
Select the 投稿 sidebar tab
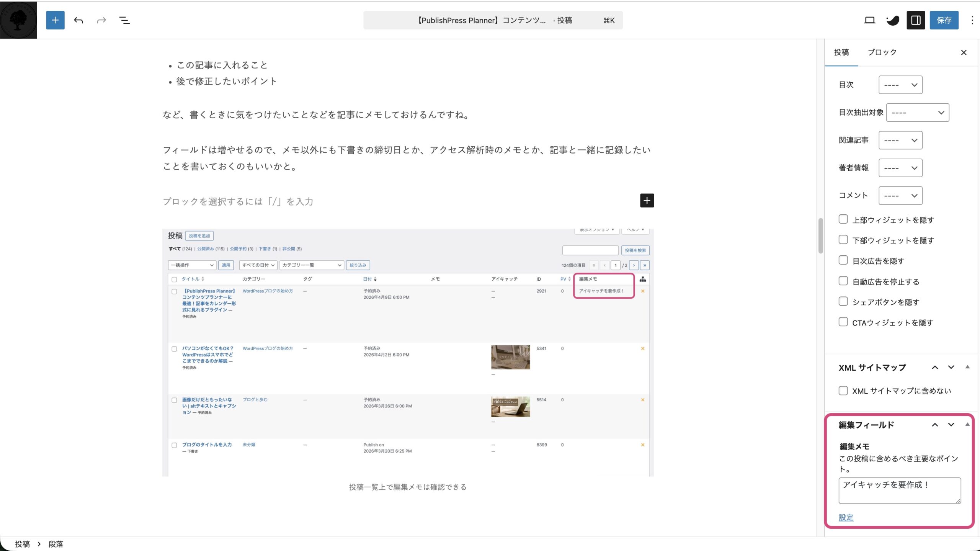841,52
